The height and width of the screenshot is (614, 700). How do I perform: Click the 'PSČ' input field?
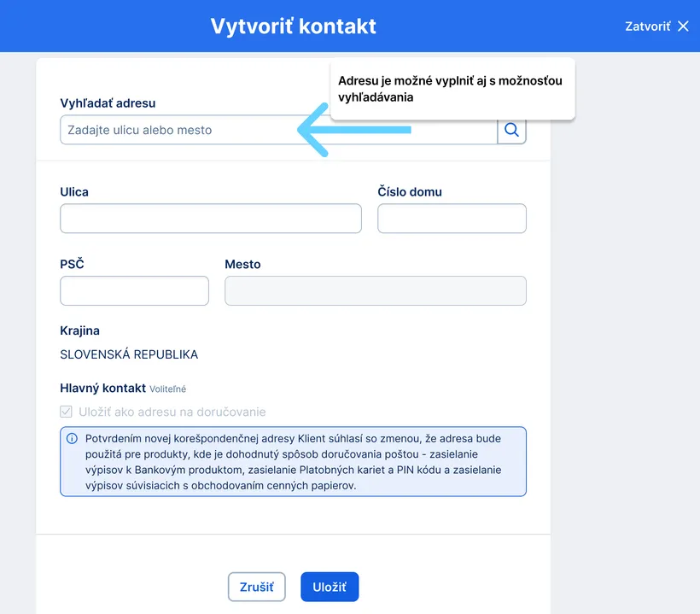click(x=134, y=290)
